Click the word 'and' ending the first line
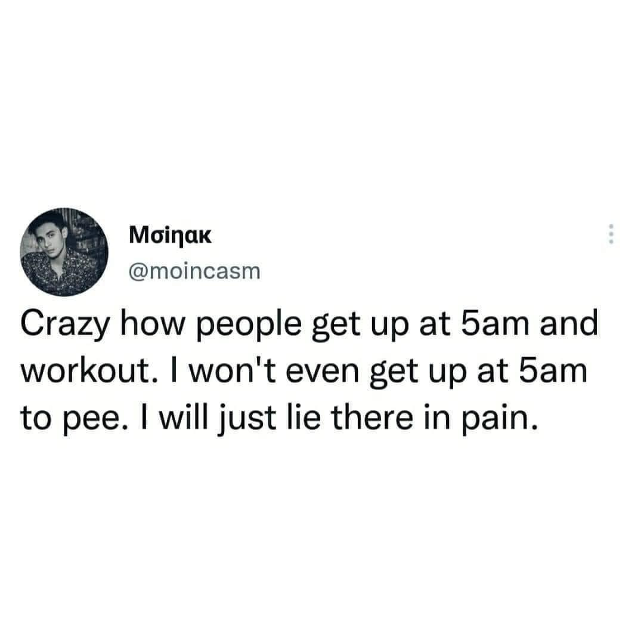Screen dimensions: 644x644 click(569, 324)
